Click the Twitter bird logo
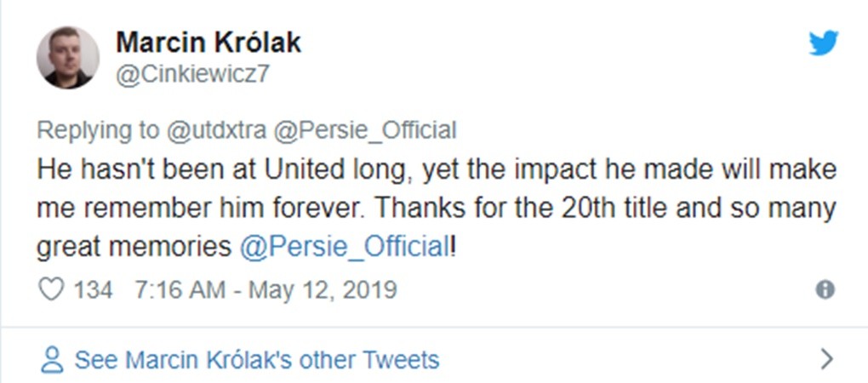Image resolution: width=868 pixels, height=383 pixels. (823, 43)
